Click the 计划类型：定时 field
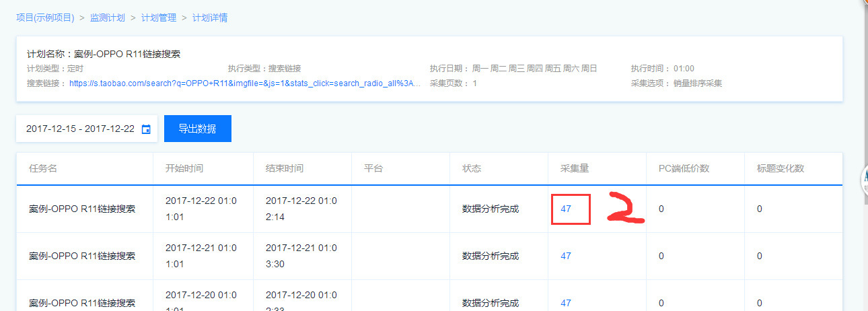Viewport: 868px width, 311px height. (x=55, y=69)
